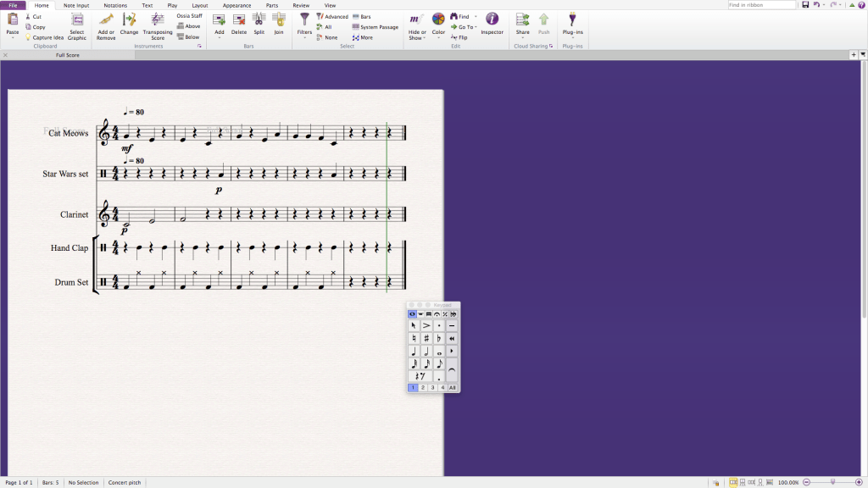Switch to the Note Input tab
868x488 pixels.
76,5
